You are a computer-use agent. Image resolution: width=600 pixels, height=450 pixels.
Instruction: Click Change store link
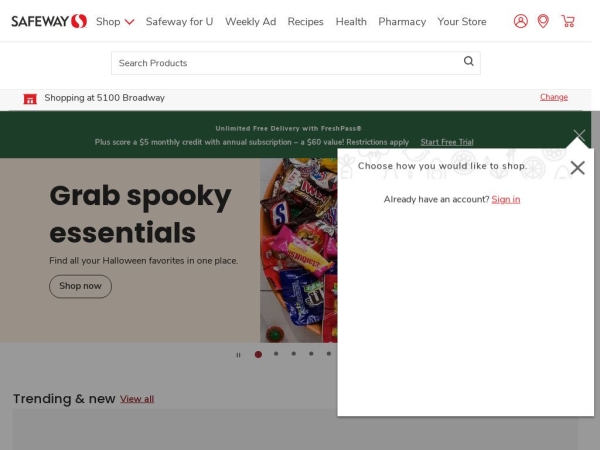point(554,97)
